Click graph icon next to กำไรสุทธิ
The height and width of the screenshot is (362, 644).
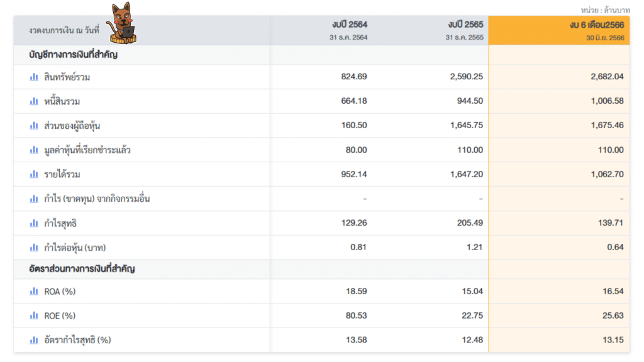click(34, 223)
